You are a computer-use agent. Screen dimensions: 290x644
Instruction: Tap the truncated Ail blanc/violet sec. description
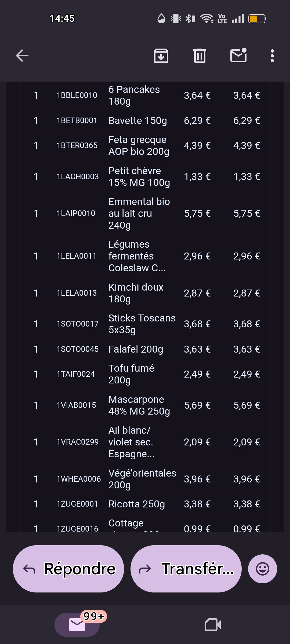[x=131, y=442]
